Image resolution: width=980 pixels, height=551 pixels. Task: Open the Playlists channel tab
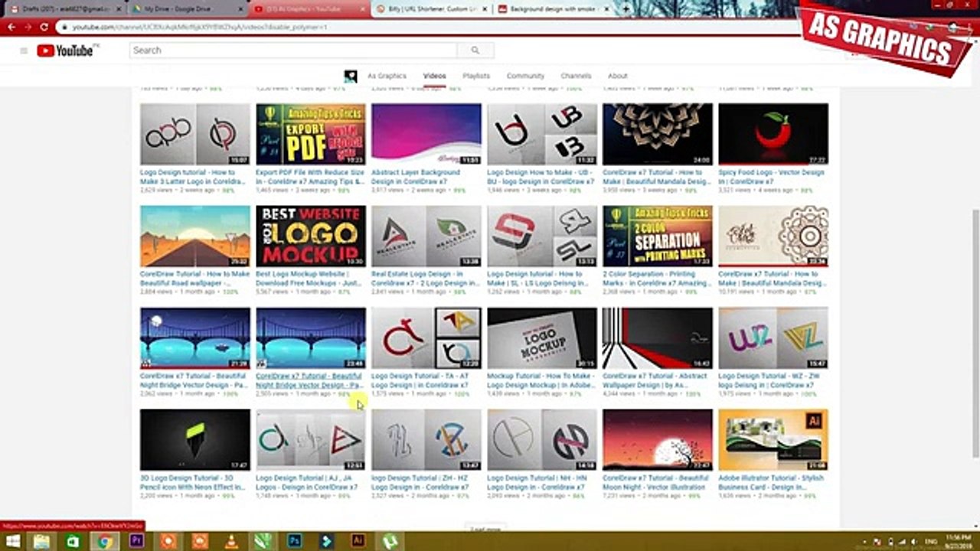pos(476,76)
